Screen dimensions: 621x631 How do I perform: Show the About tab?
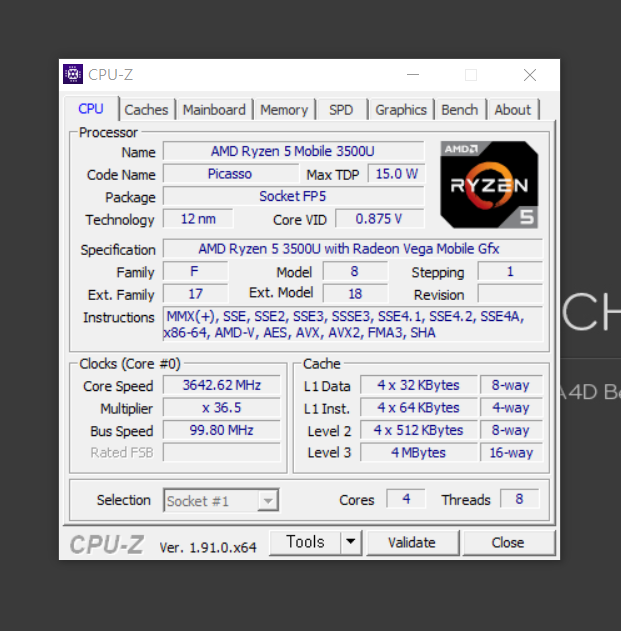(513, 110)
